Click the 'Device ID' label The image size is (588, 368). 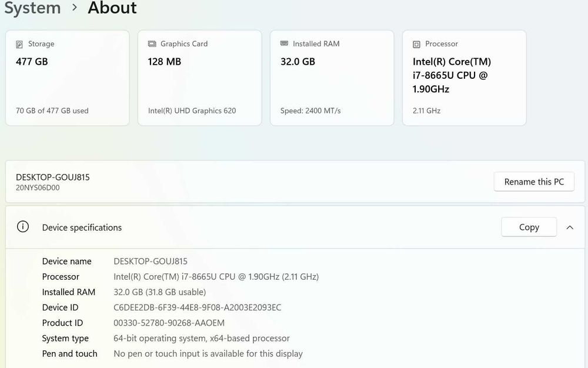point(60,307)
